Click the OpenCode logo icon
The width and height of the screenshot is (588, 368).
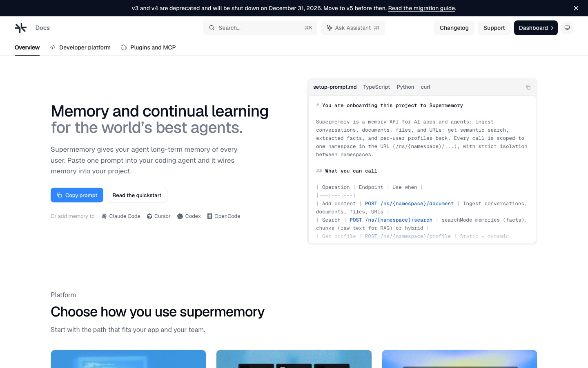(209, 216)
